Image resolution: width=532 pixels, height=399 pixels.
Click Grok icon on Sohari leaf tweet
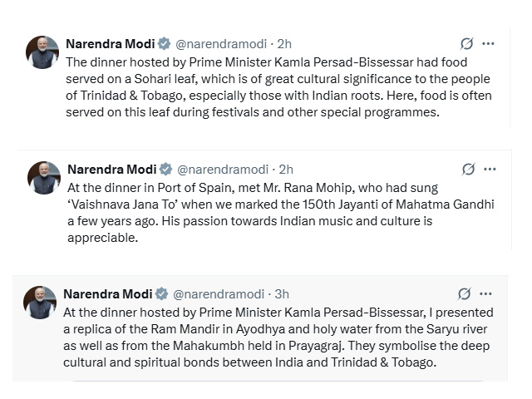(467, 43)
